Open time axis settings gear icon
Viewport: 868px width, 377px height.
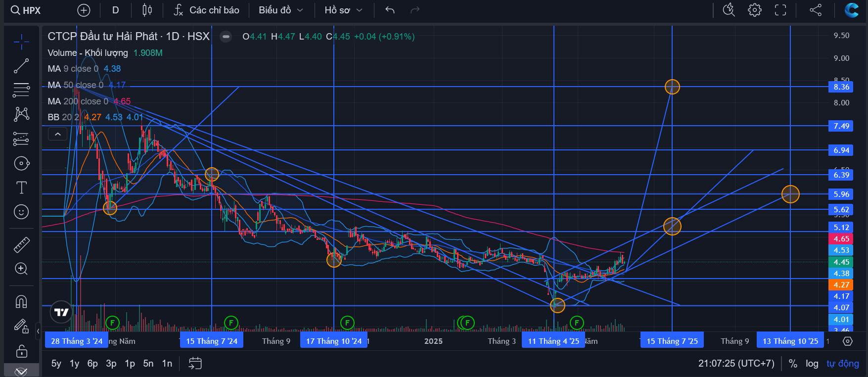tap(848, 341)
